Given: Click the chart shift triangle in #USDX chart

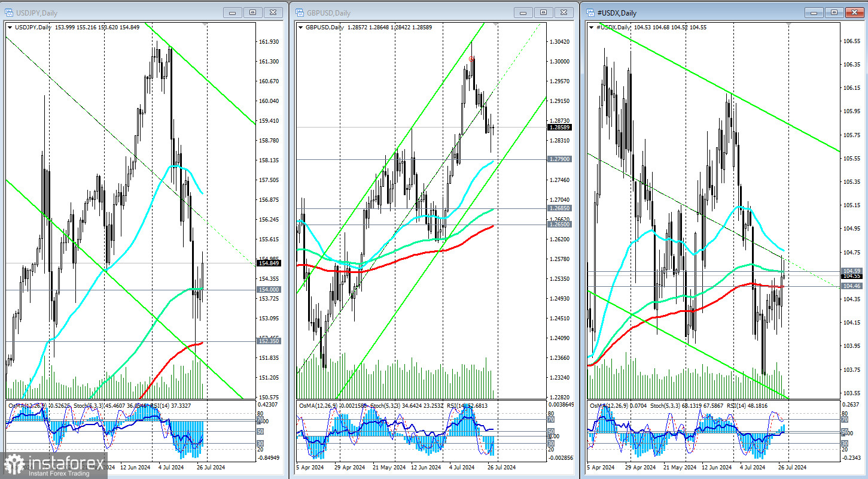Looking at the screenshot, I should coord(789,24).
